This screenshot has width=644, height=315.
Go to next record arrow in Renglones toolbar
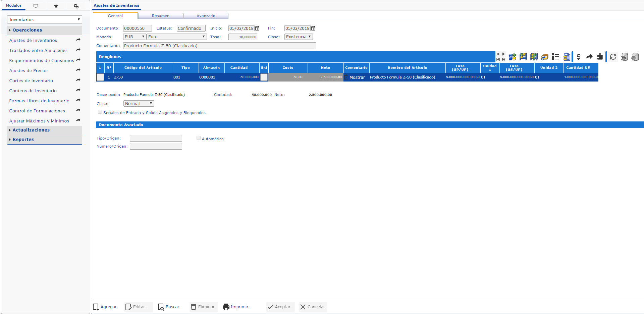point(503,54)
